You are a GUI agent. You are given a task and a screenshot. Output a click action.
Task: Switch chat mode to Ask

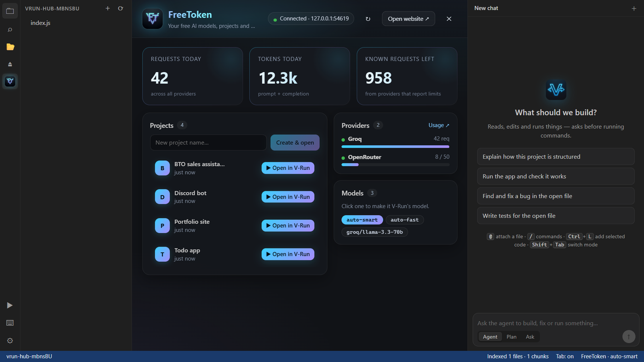click(530, 337)
